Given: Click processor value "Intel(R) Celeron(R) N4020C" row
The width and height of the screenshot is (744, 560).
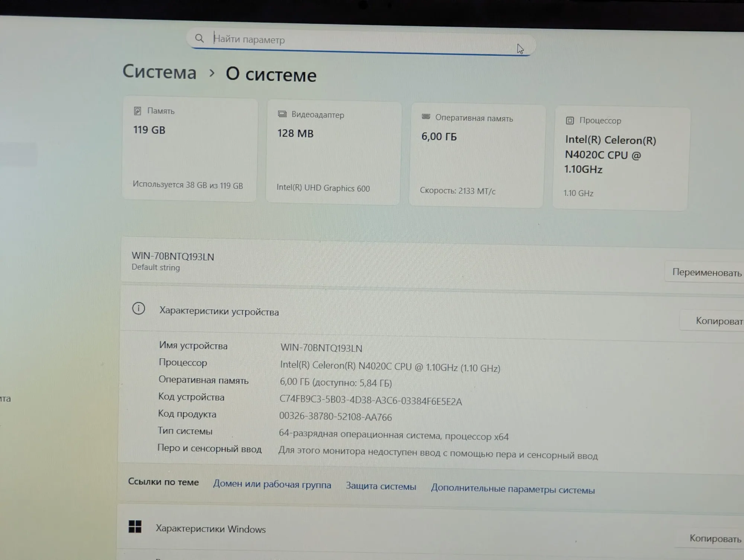Looking at the screenshot, I should [x=390, y=367].
